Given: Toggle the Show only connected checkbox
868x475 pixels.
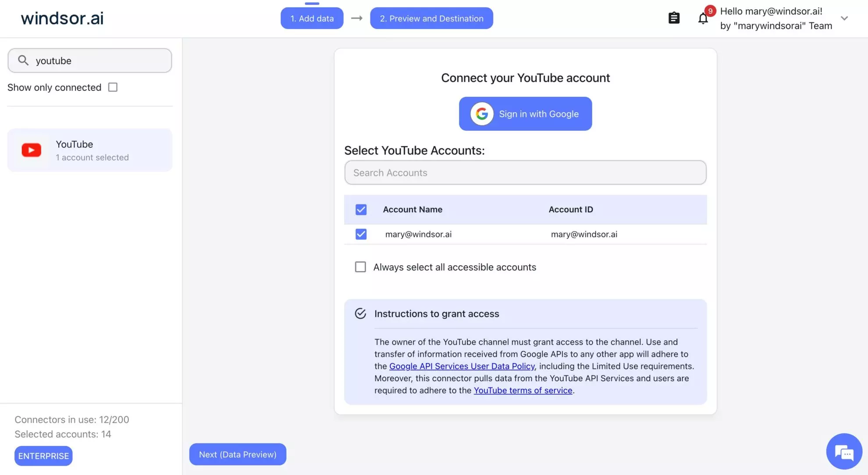Looking at the screenshot, I should pos(113,87).
